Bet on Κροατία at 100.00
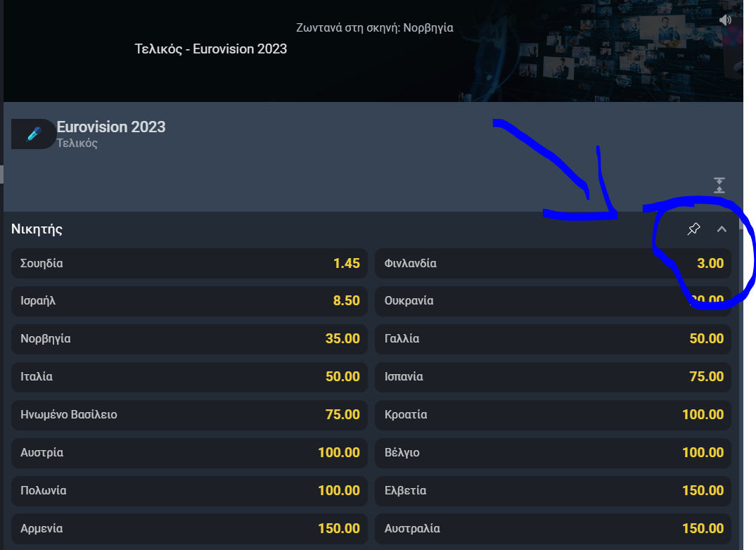The height and width of the screenshot is (550, 756). 553,415
